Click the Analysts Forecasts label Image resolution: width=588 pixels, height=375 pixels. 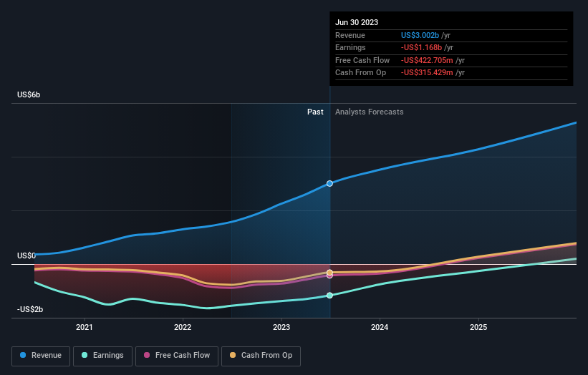click(x=370, y=112)
